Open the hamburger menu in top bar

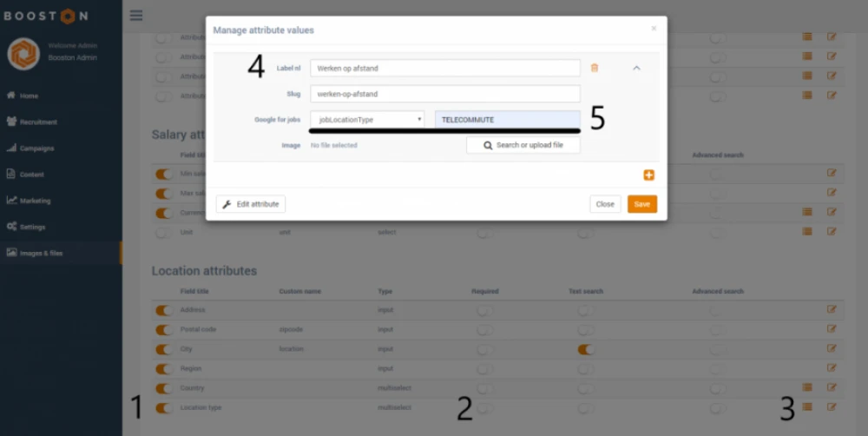136,15
